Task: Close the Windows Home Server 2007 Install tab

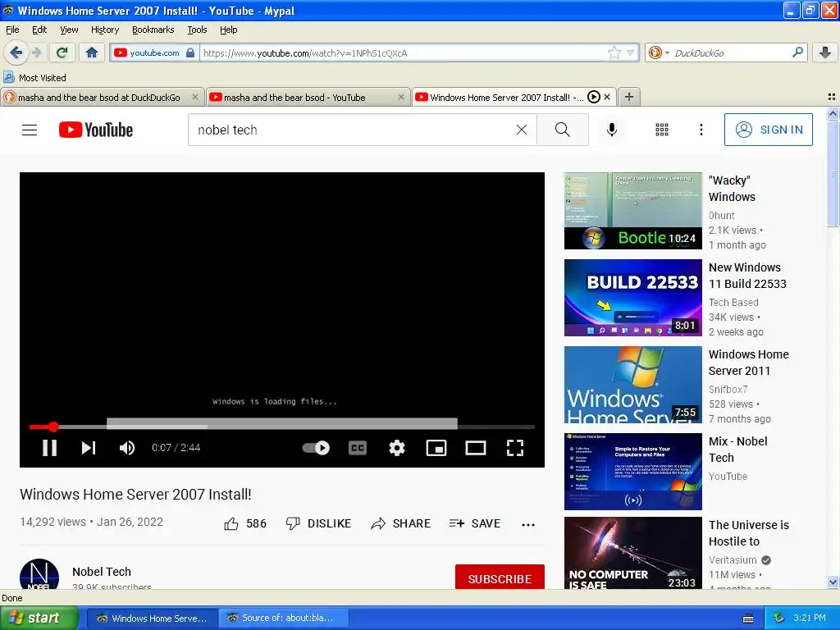Action: (x=607, y=97)
